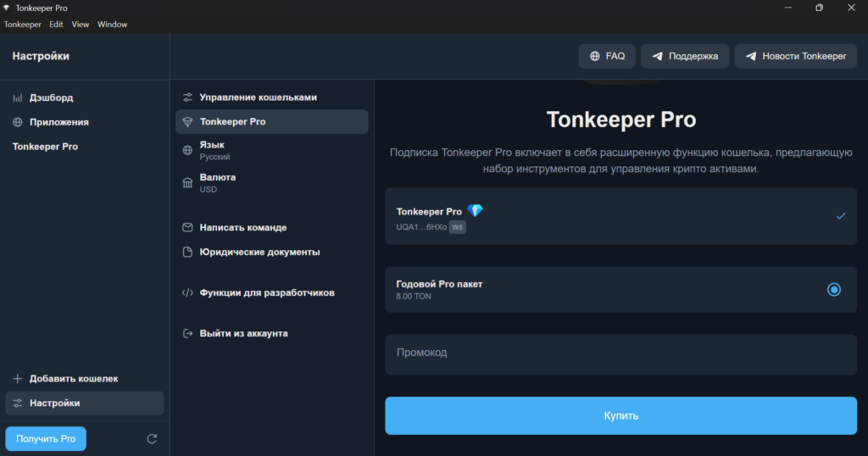868x456 pixels.
Task: Select the Tonkeeper Pro wallet with checkmark
Action: click(x=620, y=217)
